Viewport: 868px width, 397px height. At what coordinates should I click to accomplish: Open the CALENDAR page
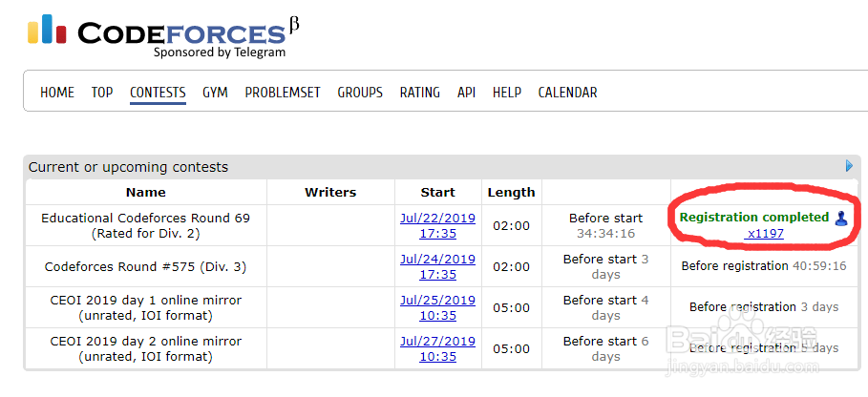coord(567,93)
